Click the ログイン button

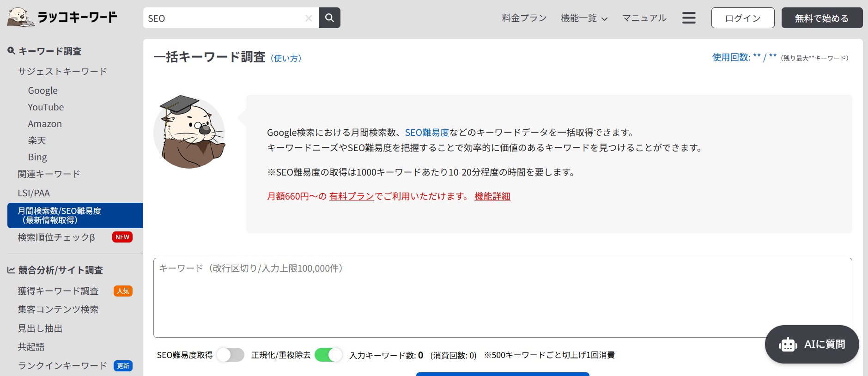tap(743, 18)
